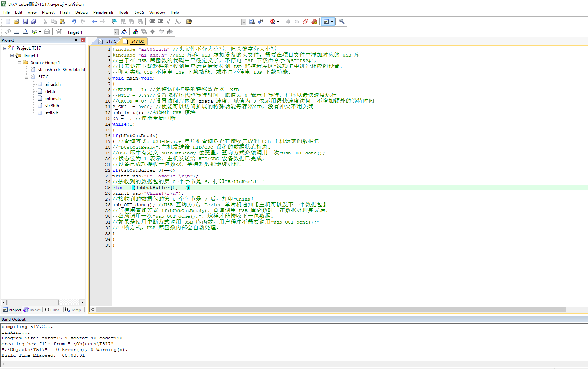Open the Project menu
Screen dimensions: 588x369
[x=48, y=12]
